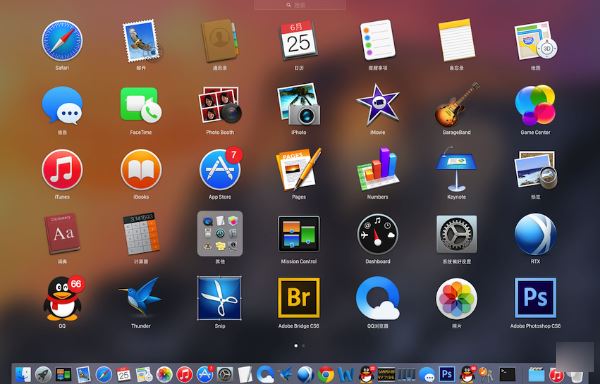The height and width of the screenshot is (384, 600).
Task: Expand the Other apps folder
Action: pyautogui.click(x=220, y=234)
